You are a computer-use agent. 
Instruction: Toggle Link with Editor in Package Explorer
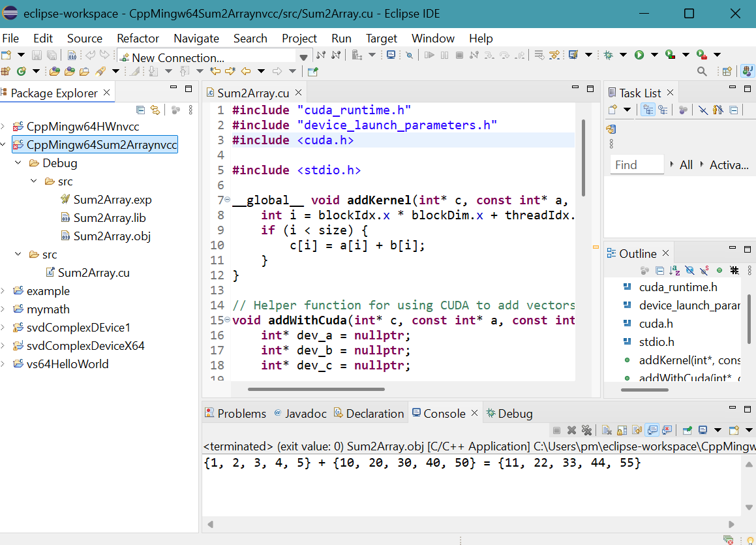click(x=155, y=110)
